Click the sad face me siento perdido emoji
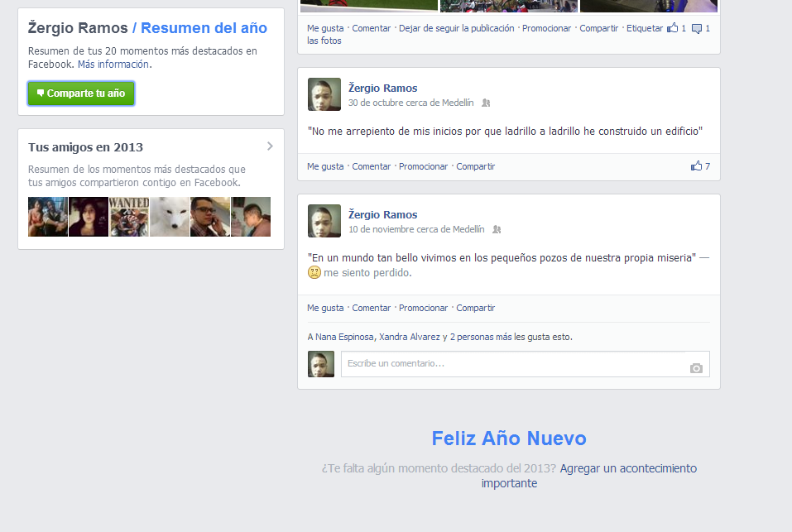This screenshot has height=532, width=792. (x=314, y=272)
